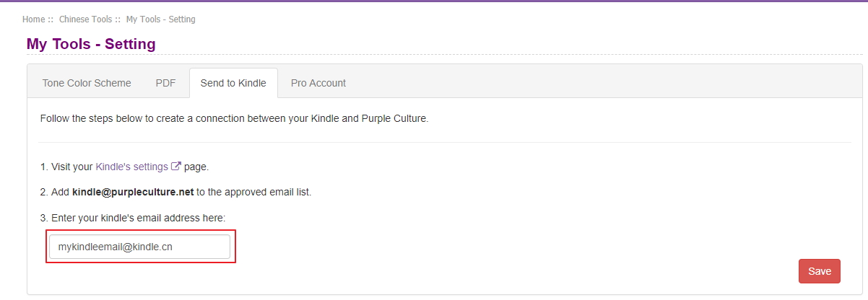Screen dimensions: 868x300
Task: Go to the Pro Account tab
Action: pyautogui.click(x=318, y=83)
